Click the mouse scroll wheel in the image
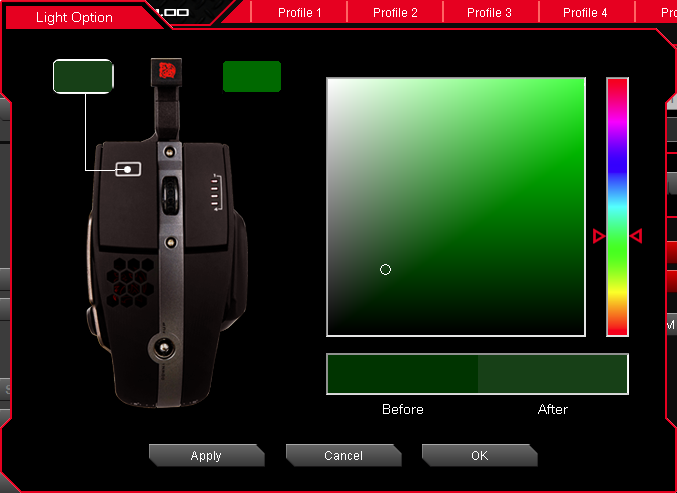The height and width of the screenshot is (493, 677). 171,196
